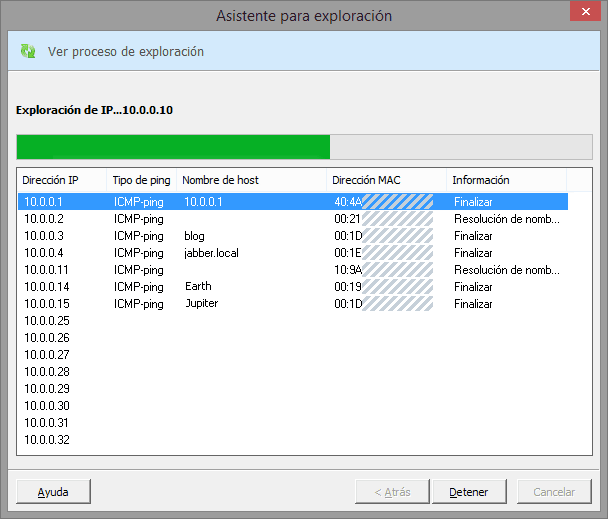The image size is (608, 519).
Task: Select pending IP 10.0.0.25
Action: click(x=46, y=321)
